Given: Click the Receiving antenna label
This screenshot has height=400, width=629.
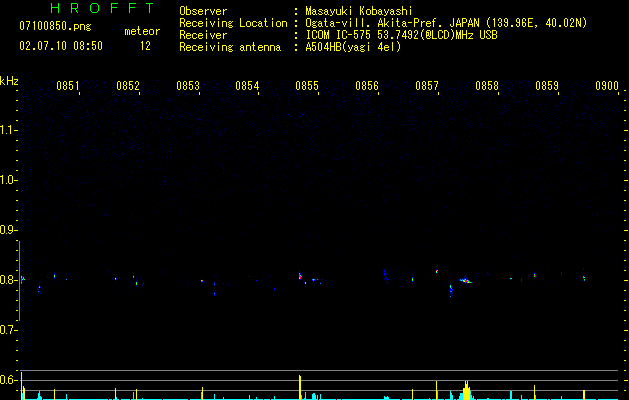Looking at the screenshot, I should pyautogui.click(x=230, y=47).
